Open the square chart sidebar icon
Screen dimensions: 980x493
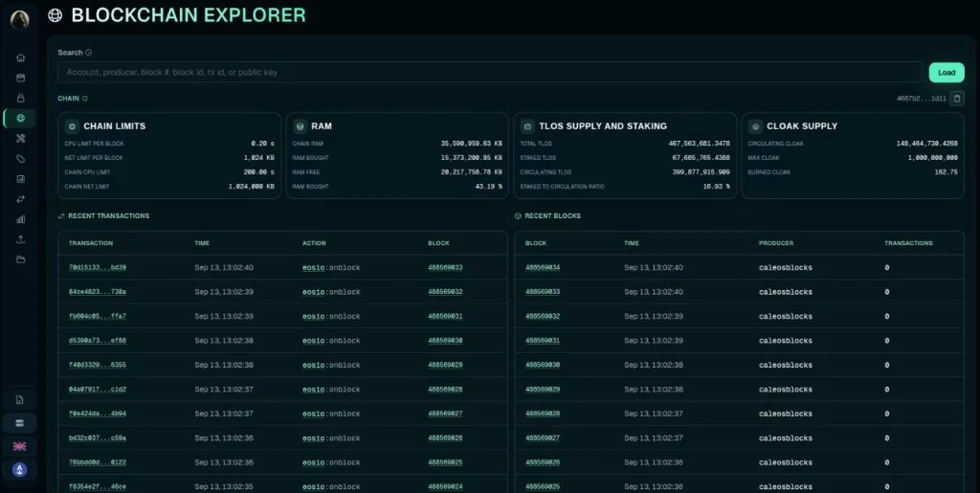point(21,179)
